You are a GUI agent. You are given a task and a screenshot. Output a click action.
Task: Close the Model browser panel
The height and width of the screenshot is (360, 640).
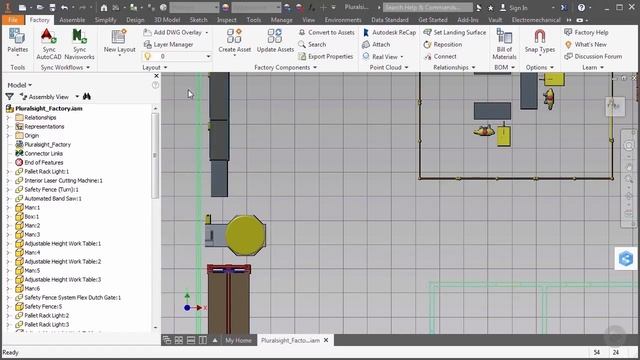tap(156, 76)
